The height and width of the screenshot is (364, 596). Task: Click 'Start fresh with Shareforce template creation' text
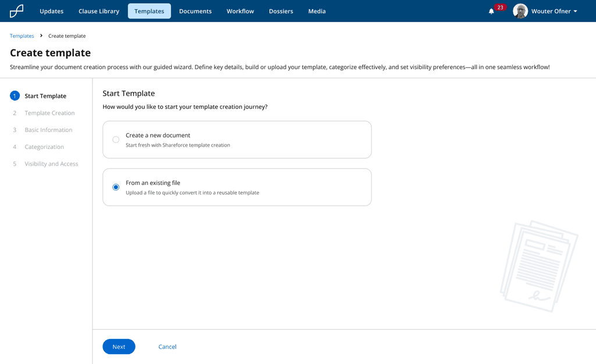[x=178, y=145]
